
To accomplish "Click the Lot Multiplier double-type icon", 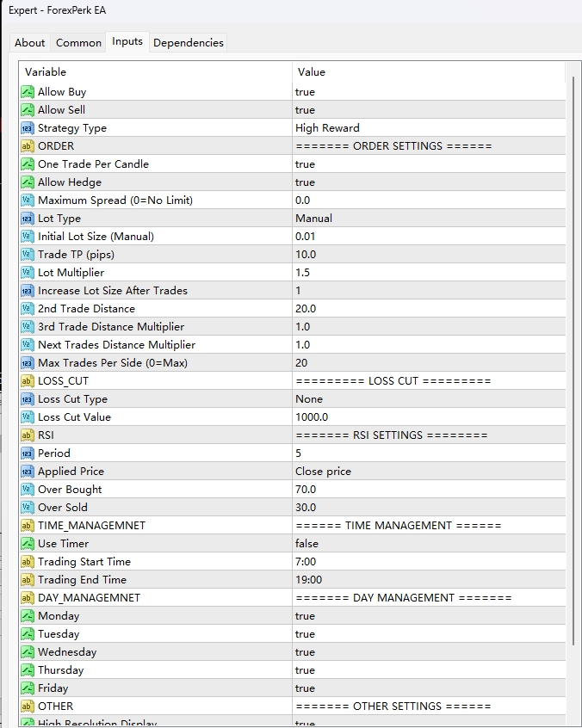I will tap(28, 273).
